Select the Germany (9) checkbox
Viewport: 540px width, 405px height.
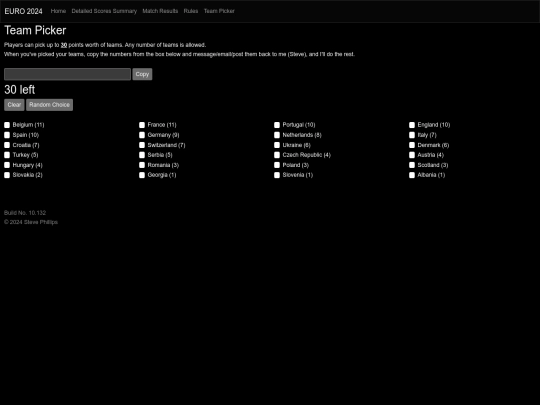pyautogui.click(x=142, y=135)
